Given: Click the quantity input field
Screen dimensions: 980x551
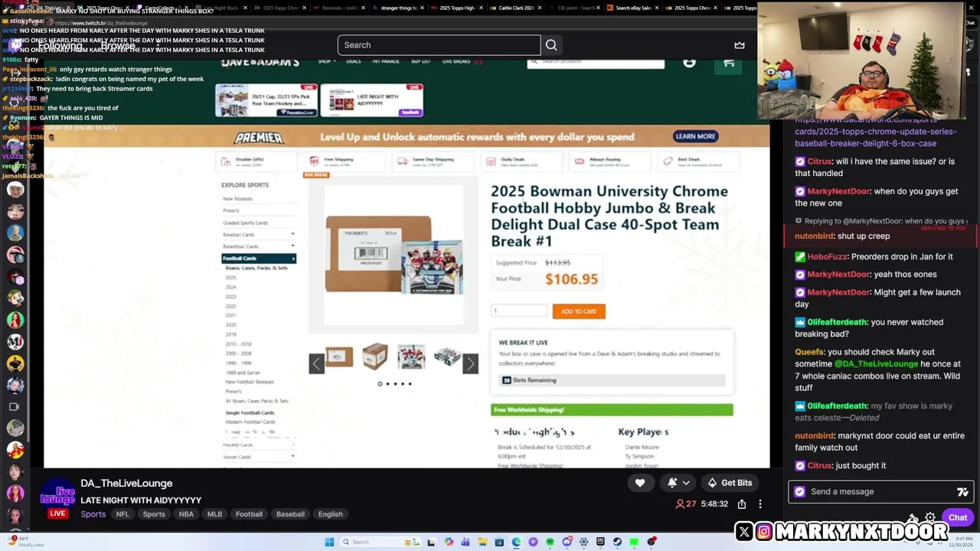Looking at the screenshot, I should coord(519,311).
